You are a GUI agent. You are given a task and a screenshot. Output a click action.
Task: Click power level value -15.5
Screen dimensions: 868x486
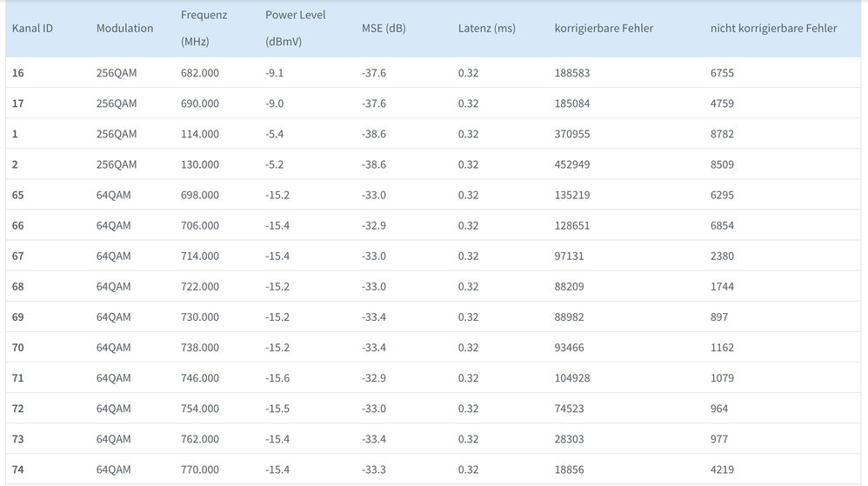277,408
